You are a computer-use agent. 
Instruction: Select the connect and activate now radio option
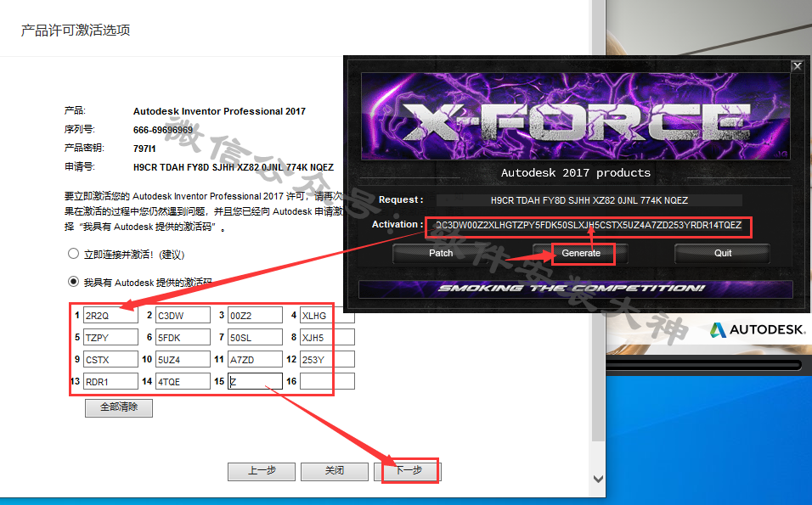[74, 254]
